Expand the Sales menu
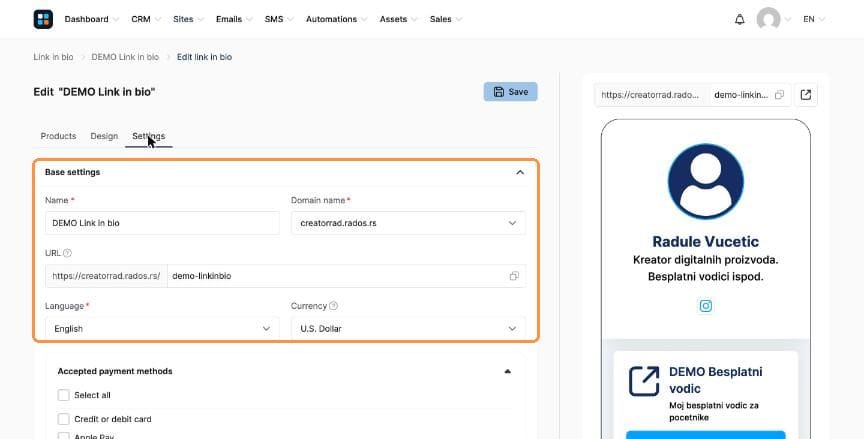Viewport: 864px width, 439px height. [446, 19]
